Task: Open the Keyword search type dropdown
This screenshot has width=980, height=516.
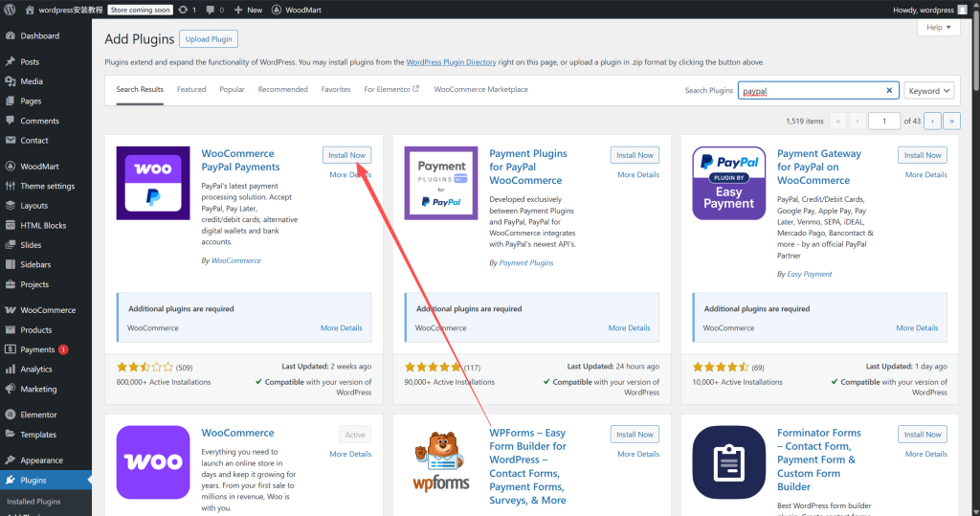Action: (928, 91)
